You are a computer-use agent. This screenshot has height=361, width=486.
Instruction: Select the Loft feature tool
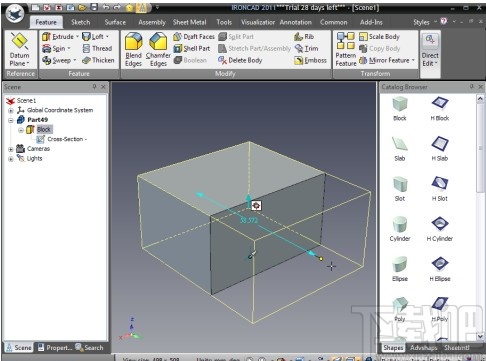93,37
